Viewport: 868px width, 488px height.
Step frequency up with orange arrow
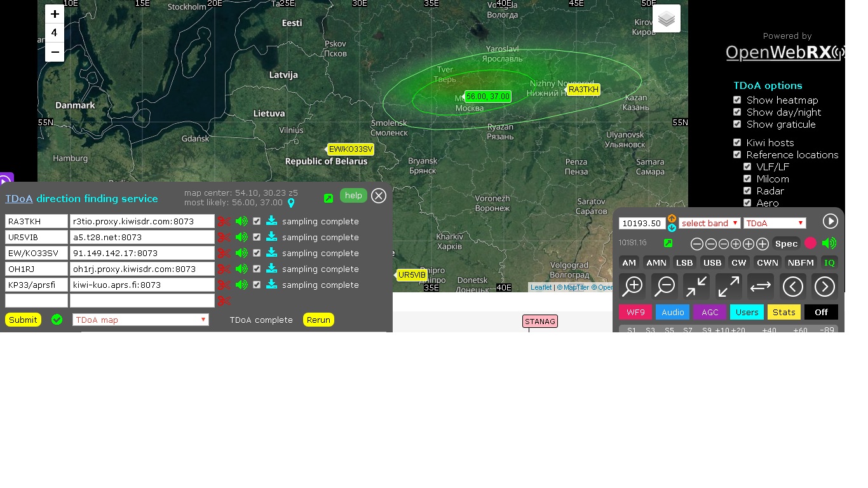[x=672, y=219]
